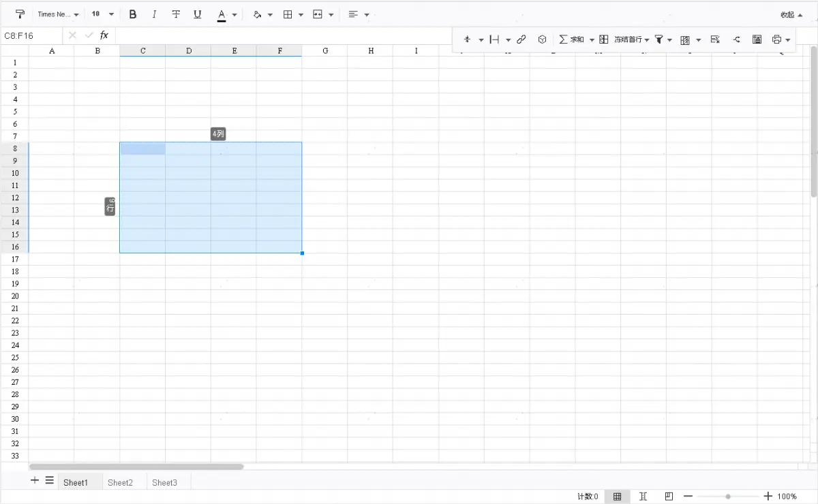This screenshot has height=504, width=818.
Task: Apply fill color with the paint bucket
Action: (257, 14)
